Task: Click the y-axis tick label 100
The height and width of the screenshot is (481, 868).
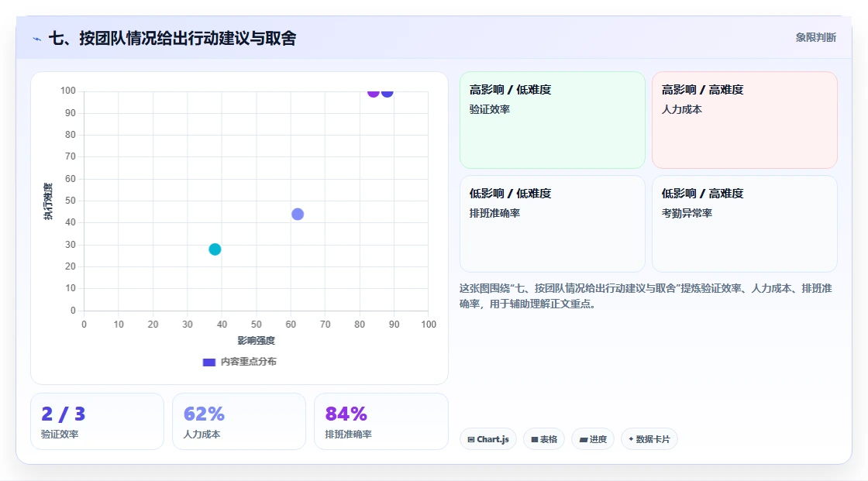Action: (x=68, y=91)
